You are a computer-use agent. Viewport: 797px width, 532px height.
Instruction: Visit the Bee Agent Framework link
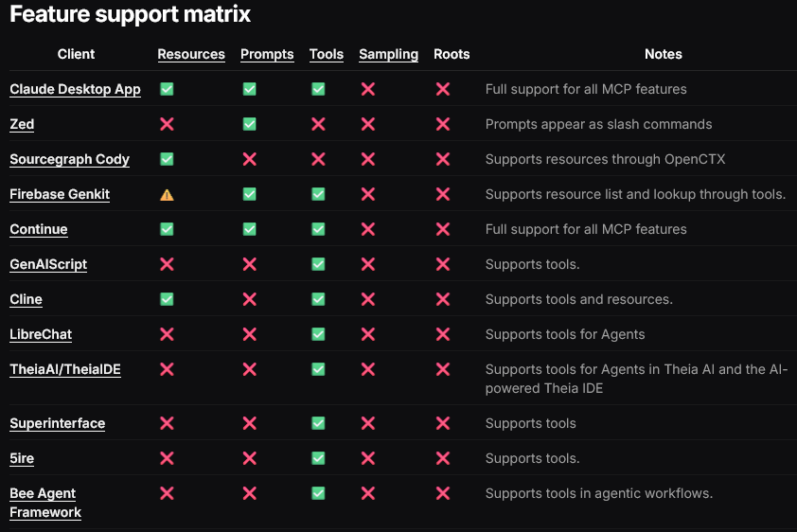click(45, 503)
